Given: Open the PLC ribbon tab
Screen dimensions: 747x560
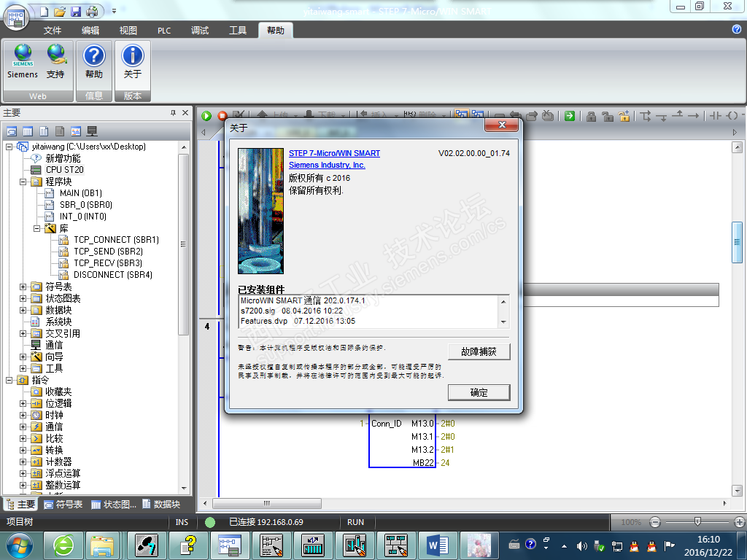Looking at the screenshot, I should 164,31.
